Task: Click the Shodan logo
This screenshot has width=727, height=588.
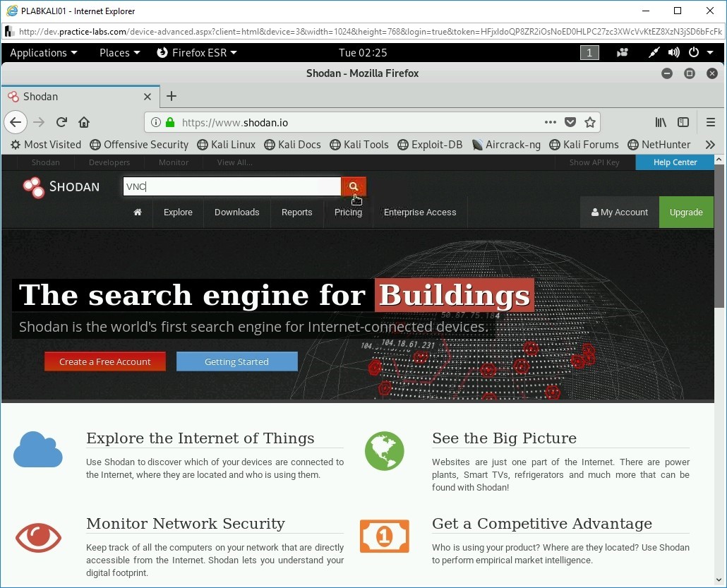Action: 62,186
